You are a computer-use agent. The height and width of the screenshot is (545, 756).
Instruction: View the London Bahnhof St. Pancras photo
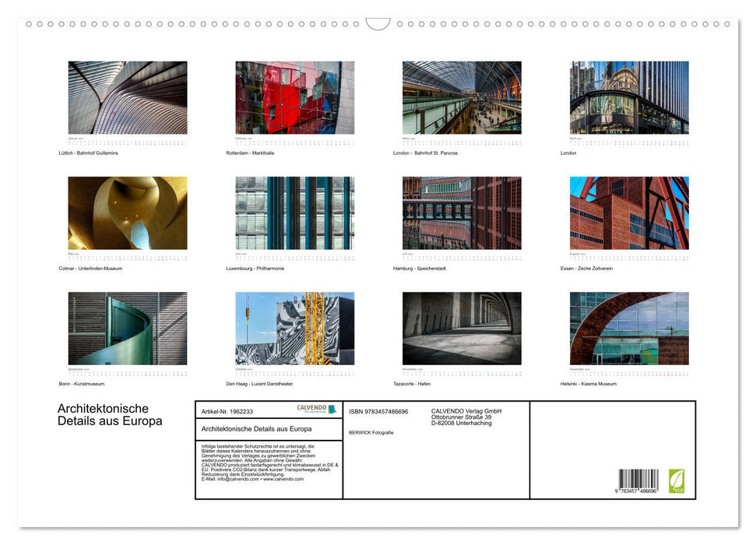tap(461, 97)
